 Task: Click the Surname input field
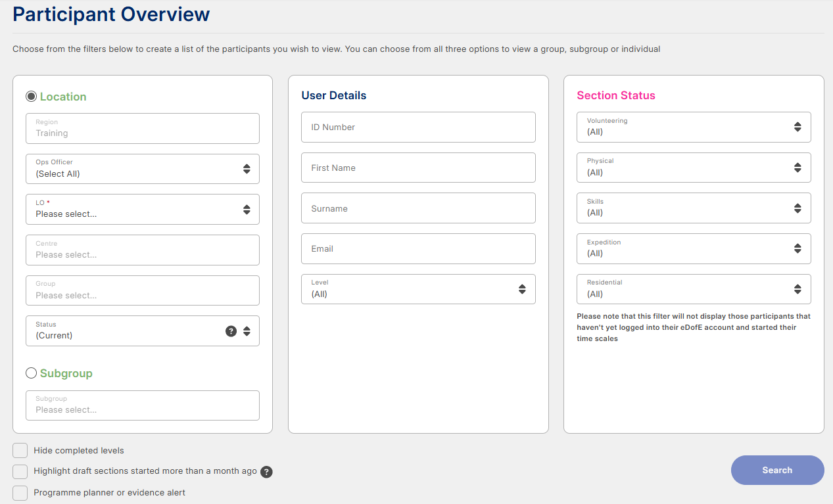click(418, 208)
